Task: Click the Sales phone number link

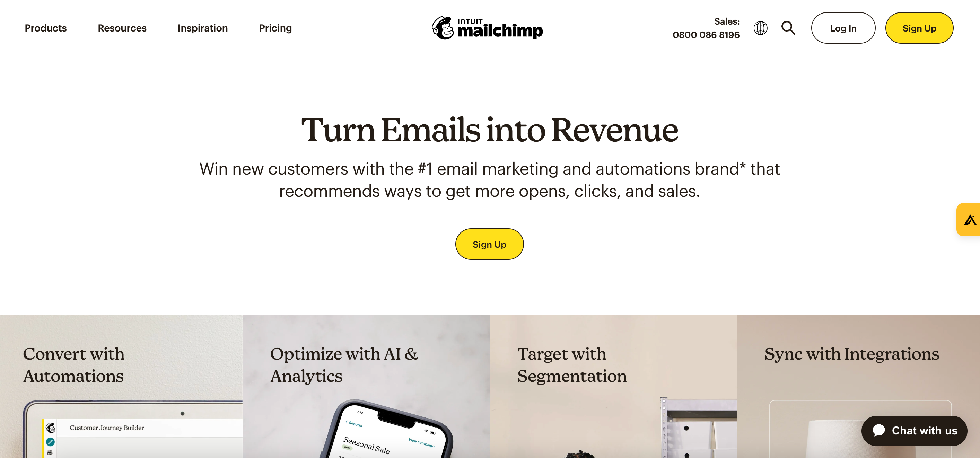Action: pyautogui.click(x=706, y=34)
